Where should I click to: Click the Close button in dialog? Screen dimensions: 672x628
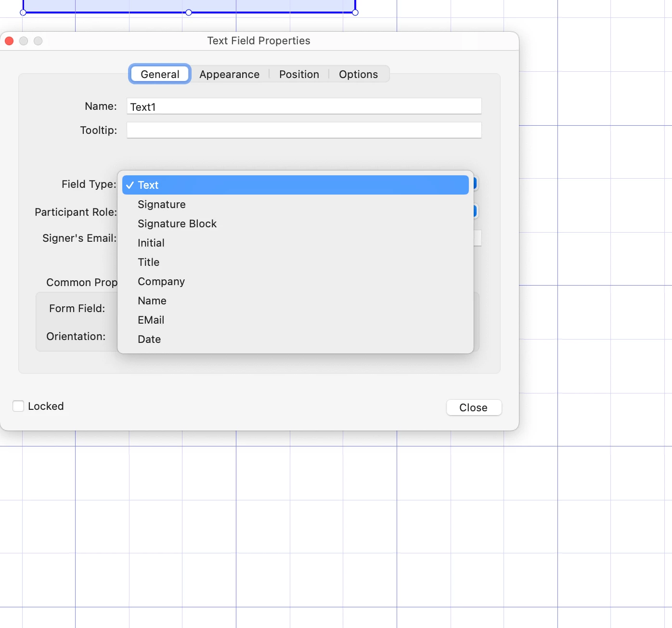(x=474, y=407)
